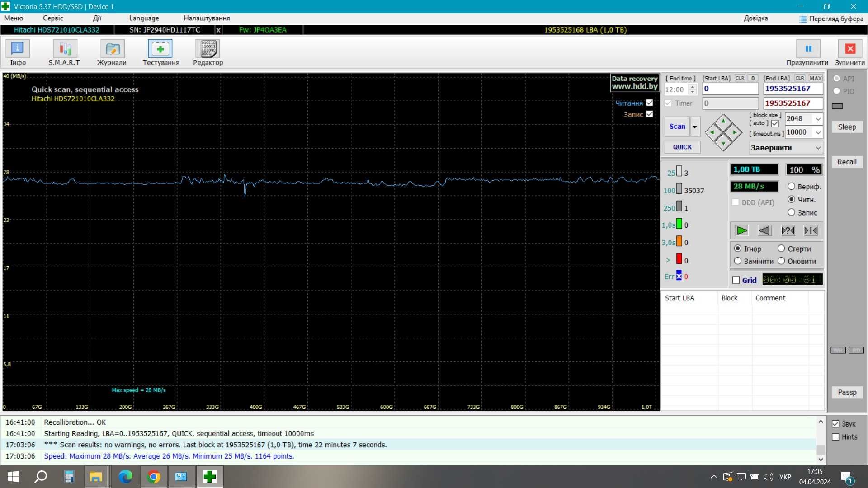Screen dimensions: 868x488
Task: Select the Читн. radio button
Action: pyautogui.click(x=791, y=199)
